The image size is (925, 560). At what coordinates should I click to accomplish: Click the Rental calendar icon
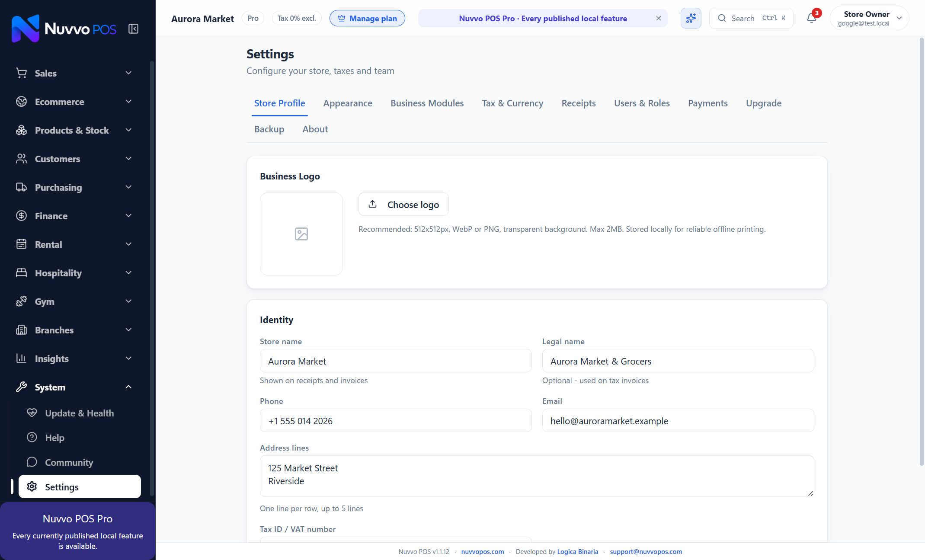[x=21, y=244]
